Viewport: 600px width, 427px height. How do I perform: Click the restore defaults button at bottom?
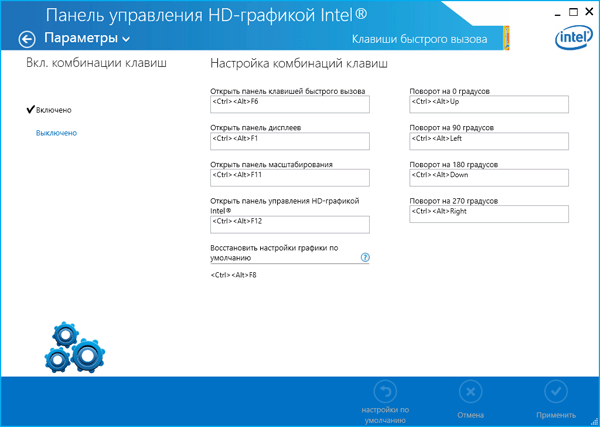coord(385,402)
